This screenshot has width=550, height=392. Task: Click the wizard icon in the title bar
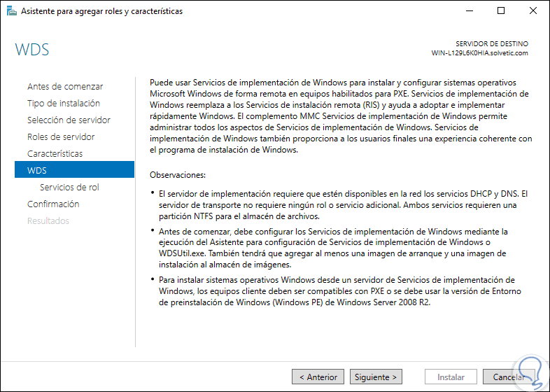(12, 11)
